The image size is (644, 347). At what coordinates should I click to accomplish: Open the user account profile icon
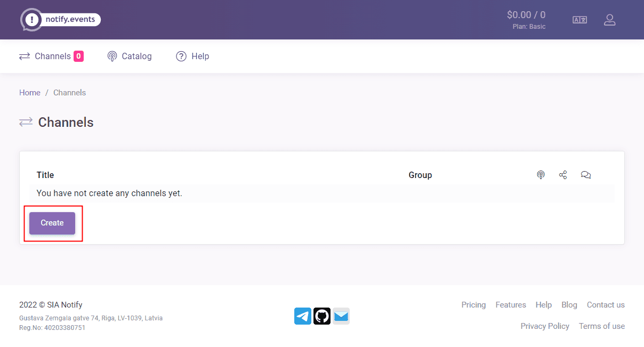(x=609, y=20)
